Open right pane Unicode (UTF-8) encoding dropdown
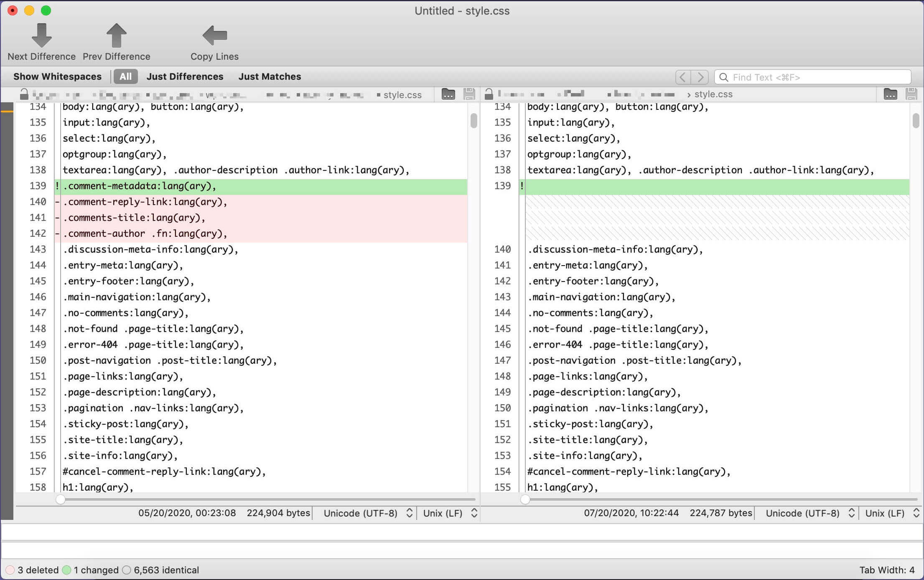The width and height of the screenshot is (924, 580). pos(810,513)
